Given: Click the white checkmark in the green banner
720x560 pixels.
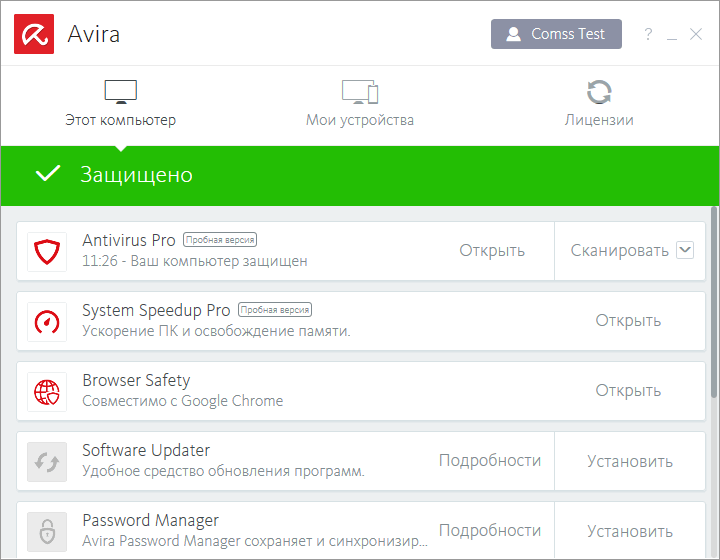Looking at the screenshot, I should click(x=48, y=175).
